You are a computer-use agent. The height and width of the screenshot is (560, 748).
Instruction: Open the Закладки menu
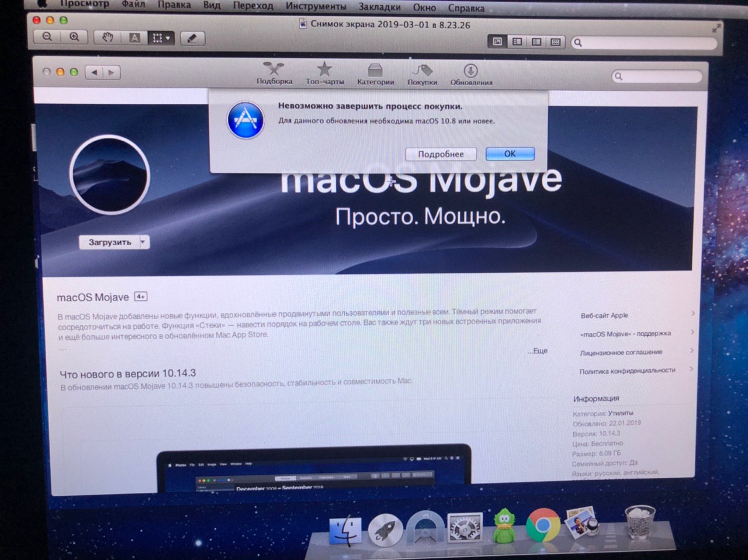[379, 7]
